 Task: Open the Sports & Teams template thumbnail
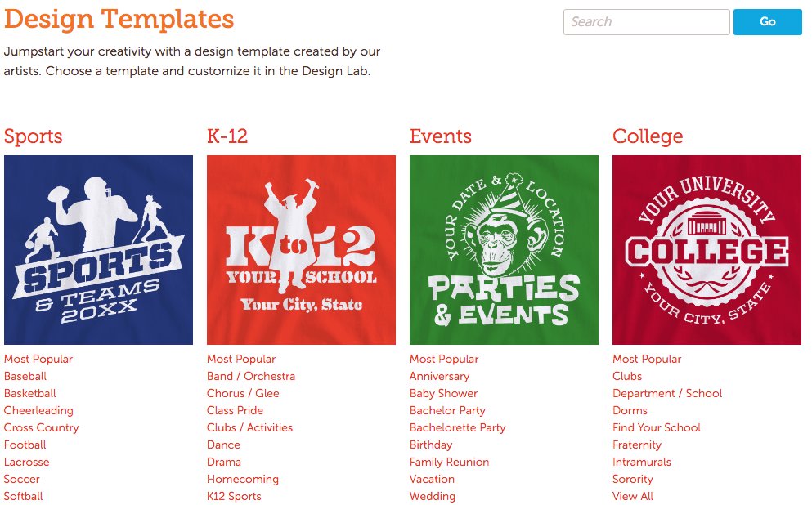[98, 250]
